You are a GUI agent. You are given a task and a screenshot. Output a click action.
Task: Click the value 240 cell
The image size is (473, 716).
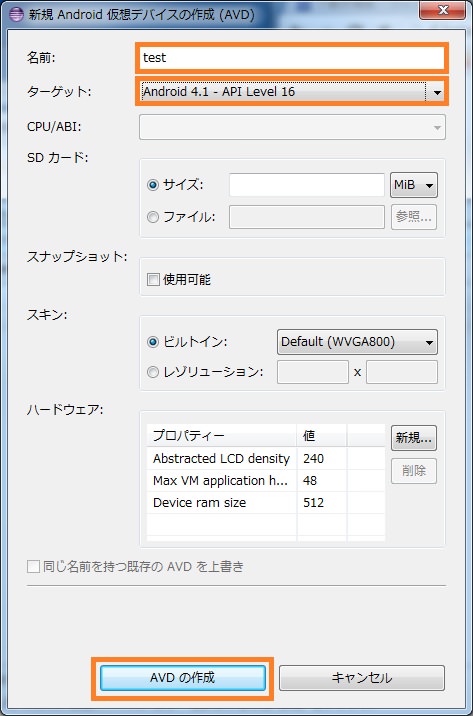click(x=322, y=458)
